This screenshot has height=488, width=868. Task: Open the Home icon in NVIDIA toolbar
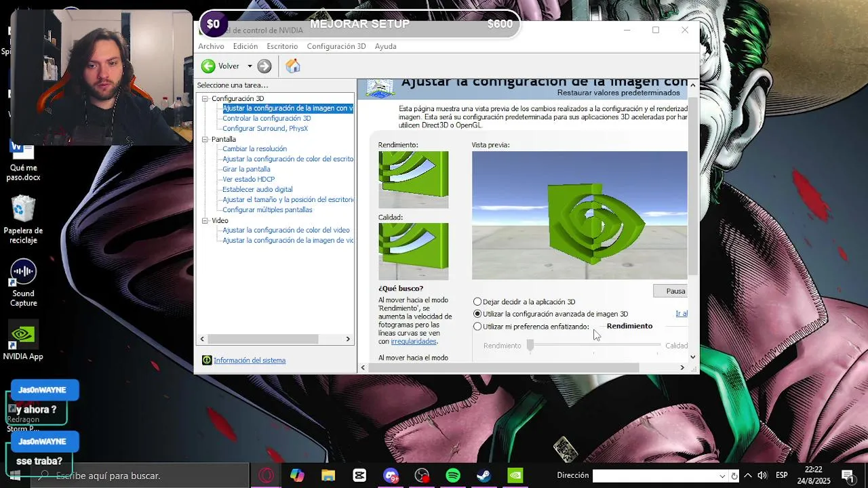pyautogui.click(x=293, y=66)
